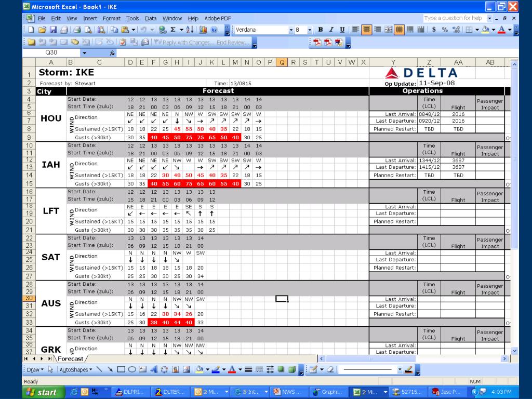Launch the Chart Wizard icon

[x=203, y=30]
